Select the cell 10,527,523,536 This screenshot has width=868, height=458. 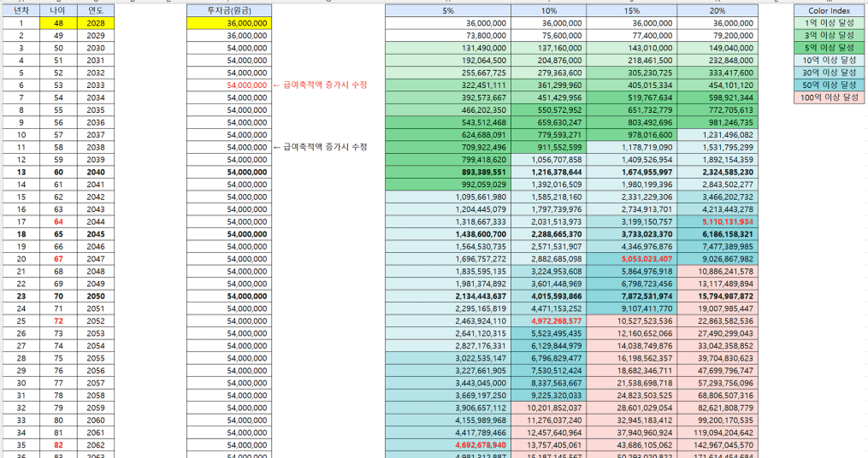pos(632,320)
